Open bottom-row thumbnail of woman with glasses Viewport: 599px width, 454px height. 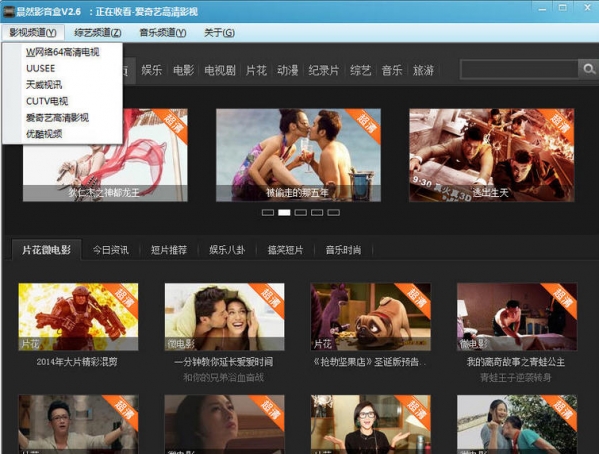pyautogui.click(x=371, y=424)
